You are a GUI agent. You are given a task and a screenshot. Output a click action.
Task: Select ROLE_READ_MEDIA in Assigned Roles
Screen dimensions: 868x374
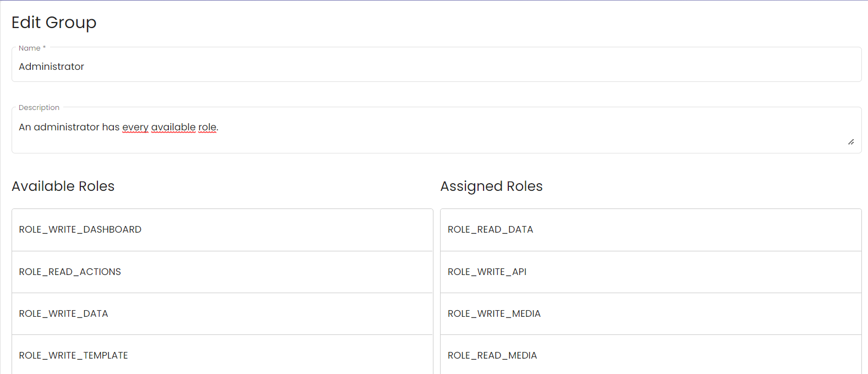point(651,355)
